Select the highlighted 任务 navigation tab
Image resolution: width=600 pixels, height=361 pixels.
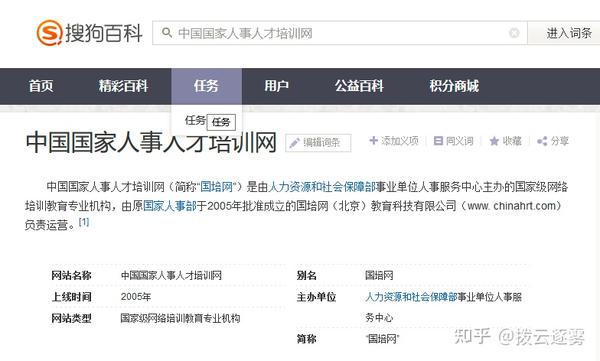coord(206,86)
